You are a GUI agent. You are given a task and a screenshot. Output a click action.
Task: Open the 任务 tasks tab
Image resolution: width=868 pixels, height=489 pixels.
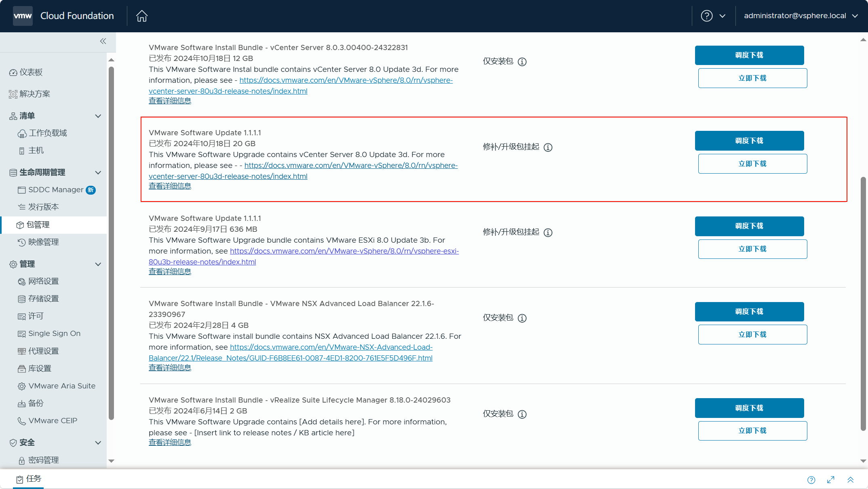pyautogui.click(x=29, y=479)
